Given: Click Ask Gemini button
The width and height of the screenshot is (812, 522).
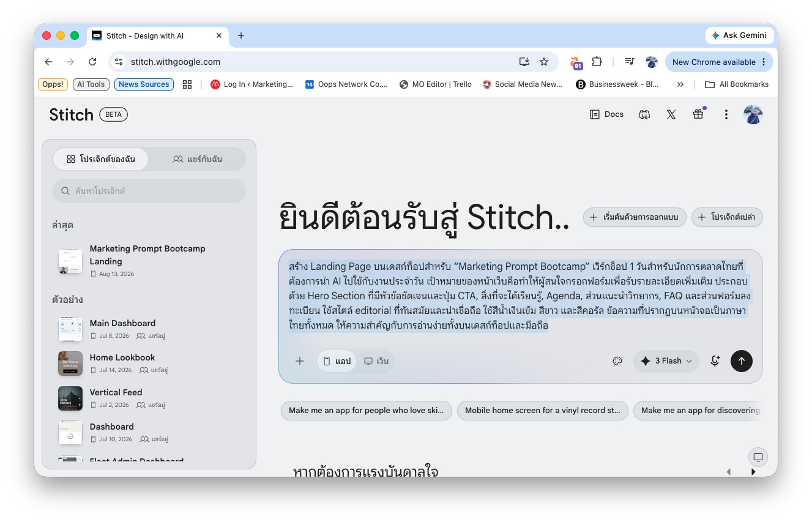Looking at the screenshot, I should 739,35.
